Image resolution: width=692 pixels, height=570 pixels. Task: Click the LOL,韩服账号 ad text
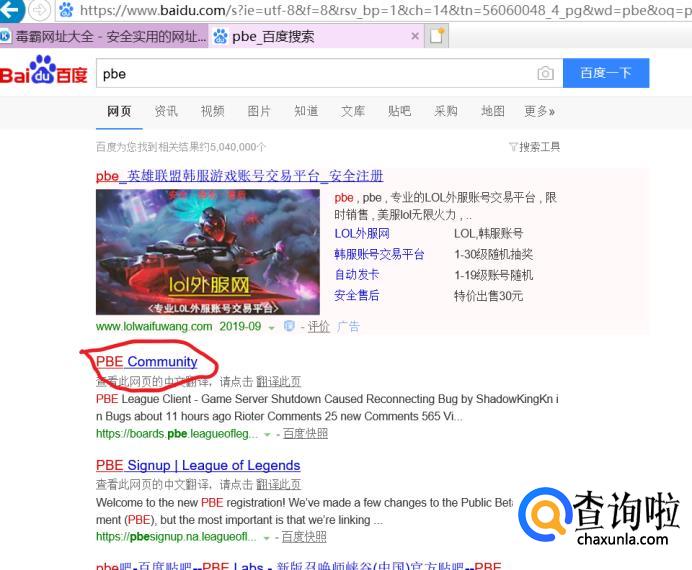[x=488, y=233]
